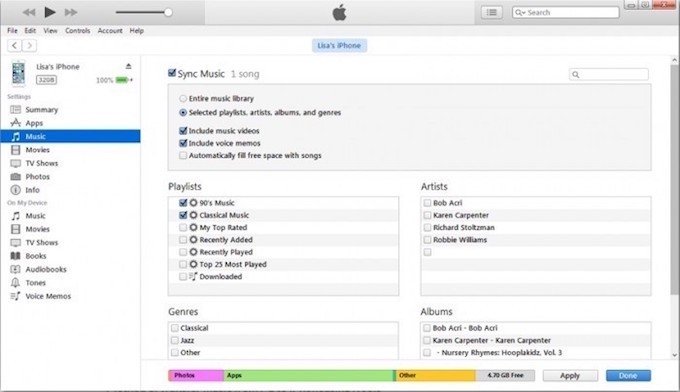Click the Play button in the player controls
Viewport: 680px width, 392px height.
[x=50, y=12]
